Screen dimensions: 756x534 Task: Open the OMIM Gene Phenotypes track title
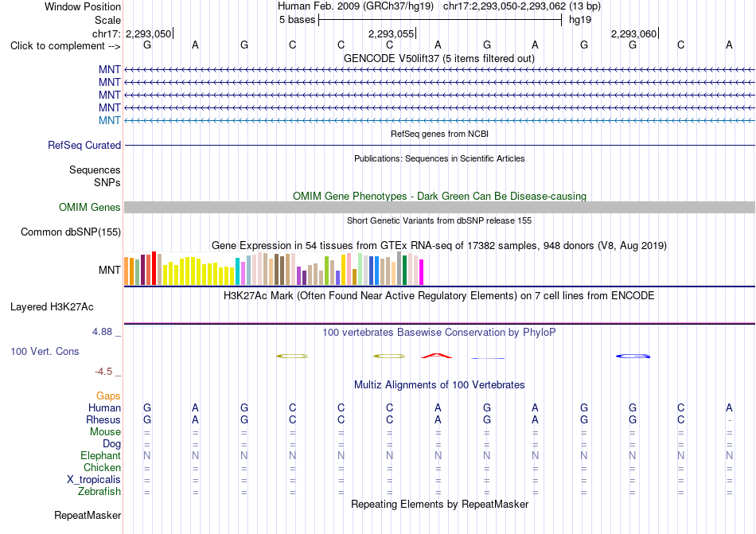coord(439,196)
